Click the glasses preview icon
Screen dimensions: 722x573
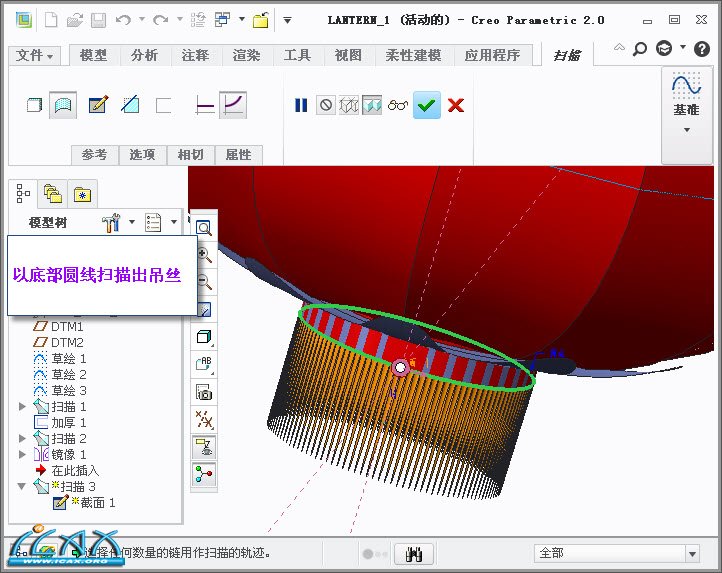pyautogui.click(x=398, y=105)
